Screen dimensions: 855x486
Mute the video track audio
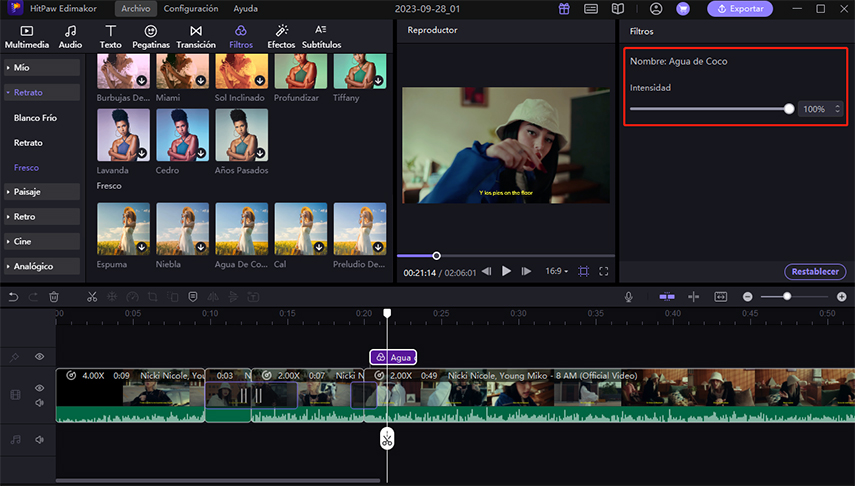[40, 403]
